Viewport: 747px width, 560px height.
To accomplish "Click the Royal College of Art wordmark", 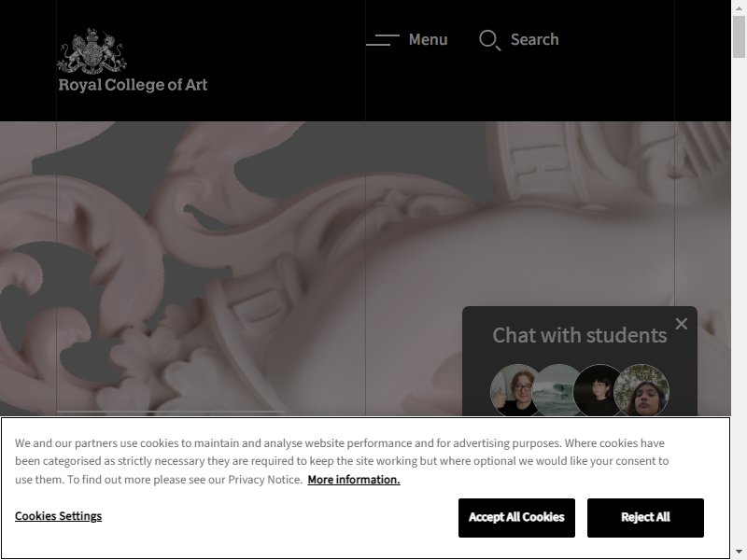I will [x=133, y=85].
